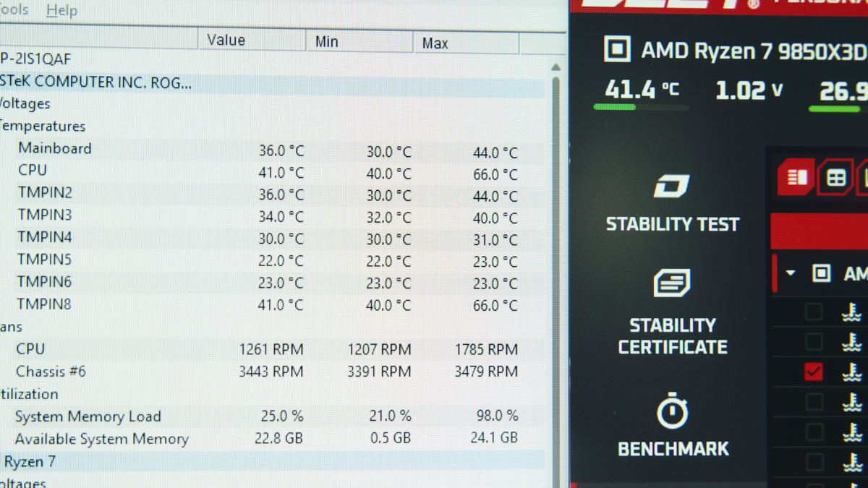Screen dimensions: 868x488
Task: Open the STABILITY CERTIFICATE section label
Action: pos(673,336)
